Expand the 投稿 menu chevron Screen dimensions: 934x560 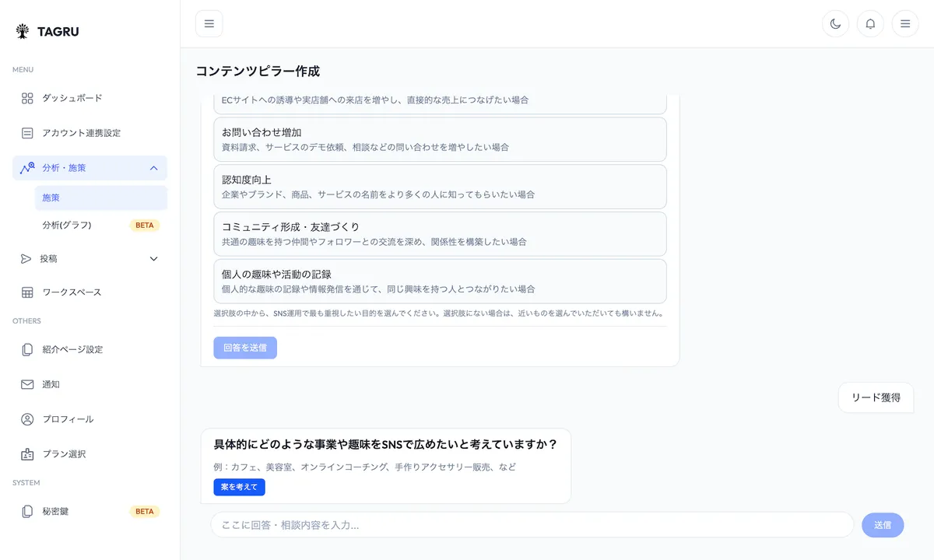153,258
